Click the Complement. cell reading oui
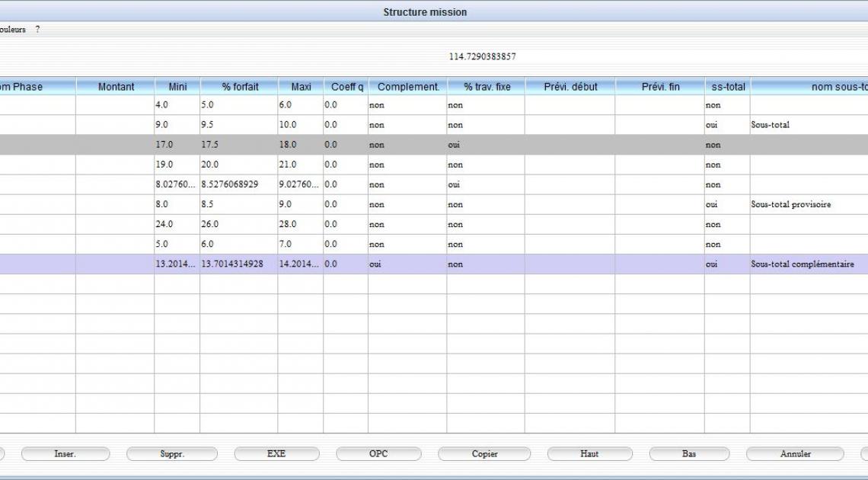 pos(407,264)
